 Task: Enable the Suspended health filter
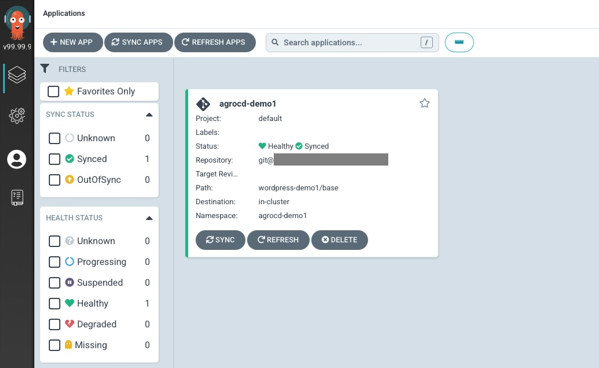(x=55, y=283)
